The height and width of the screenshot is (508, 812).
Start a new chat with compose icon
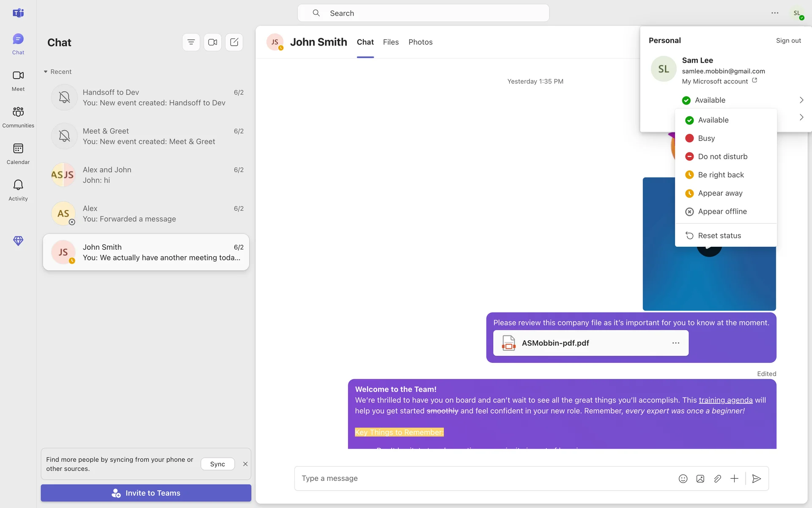click(234, 42)
